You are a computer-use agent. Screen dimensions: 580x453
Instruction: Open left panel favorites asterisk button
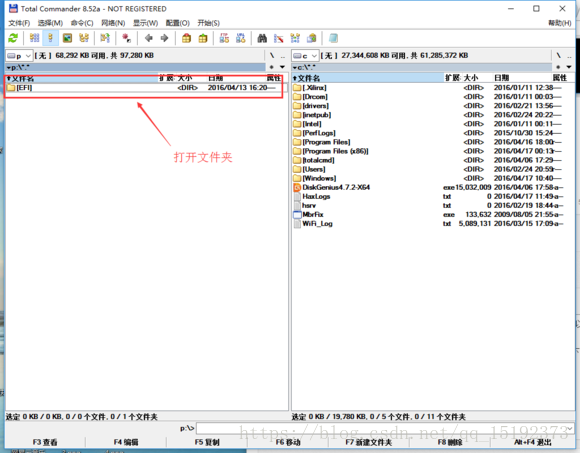(272, 67)
